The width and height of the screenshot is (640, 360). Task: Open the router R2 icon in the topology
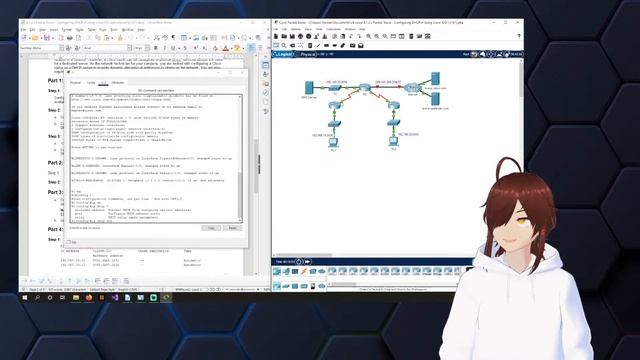coord(364,88)
